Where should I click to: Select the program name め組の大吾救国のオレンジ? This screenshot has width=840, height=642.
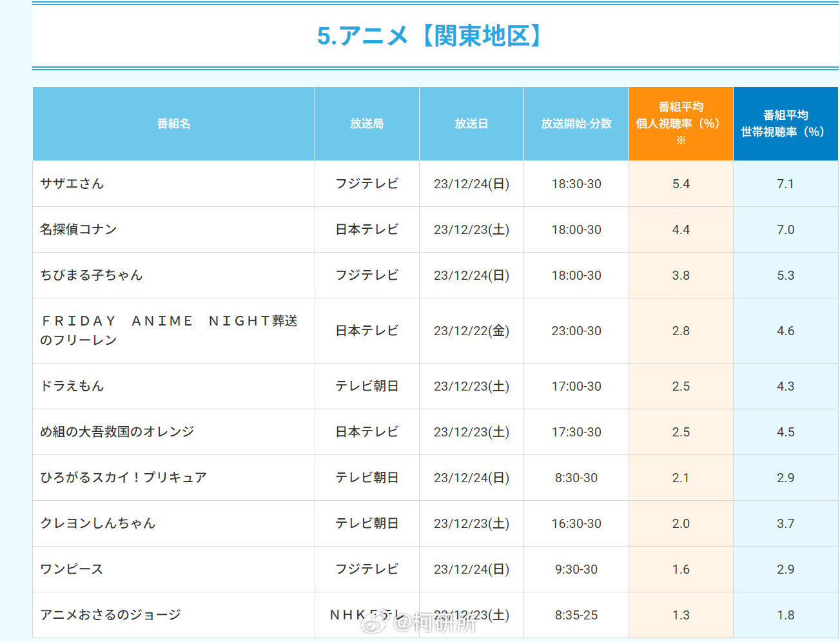pos(117,432)
